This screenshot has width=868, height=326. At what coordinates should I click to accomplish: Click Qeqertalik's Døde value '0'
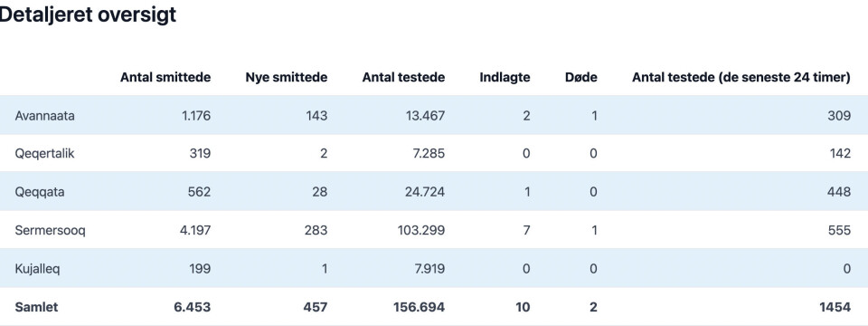coord(593,154)
